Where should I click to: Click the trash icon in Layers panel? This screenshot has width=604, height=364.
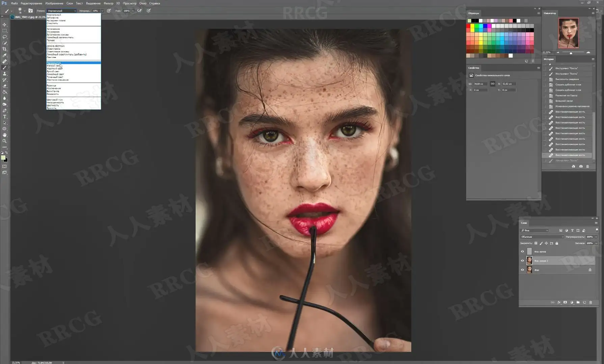(591, 302)
